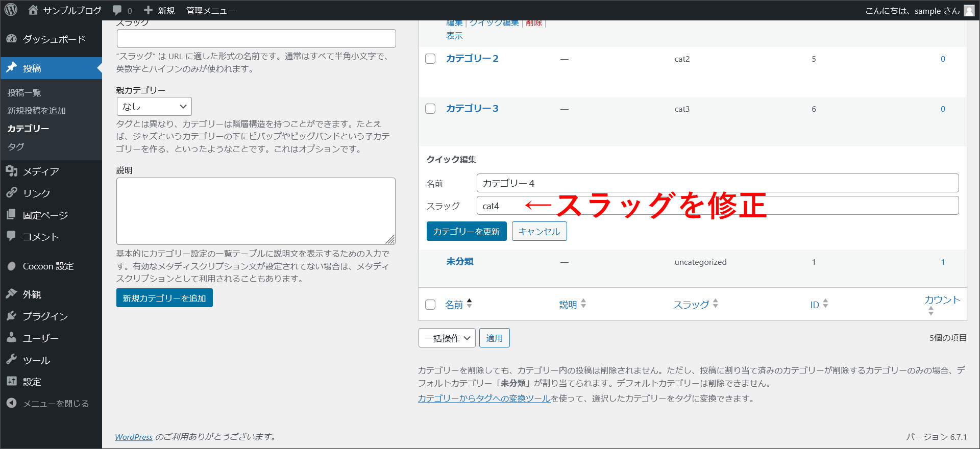Select 投稿一覧 in the sidebar
Screen dimensions: 980x449
click(24, 93)
